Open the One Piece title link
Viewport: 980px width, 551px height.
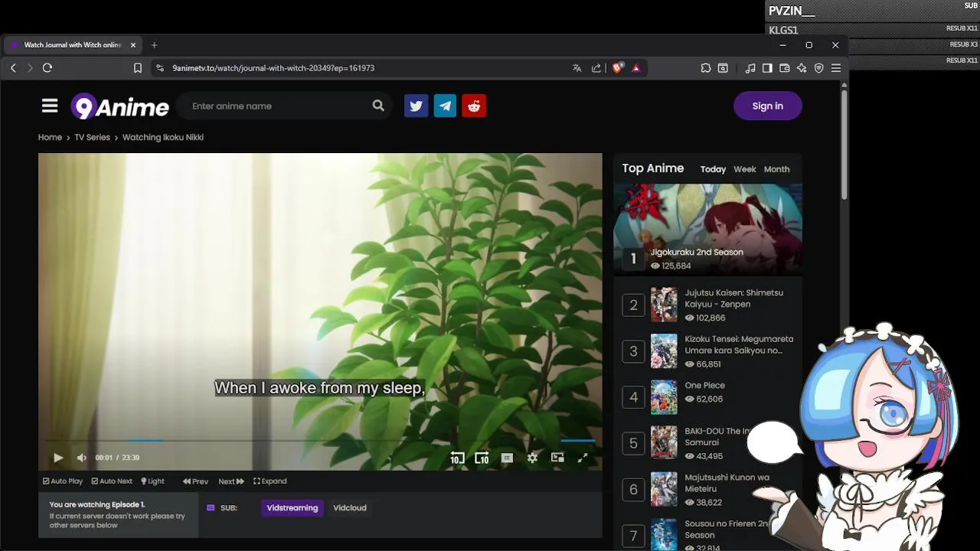pos(704,386)
